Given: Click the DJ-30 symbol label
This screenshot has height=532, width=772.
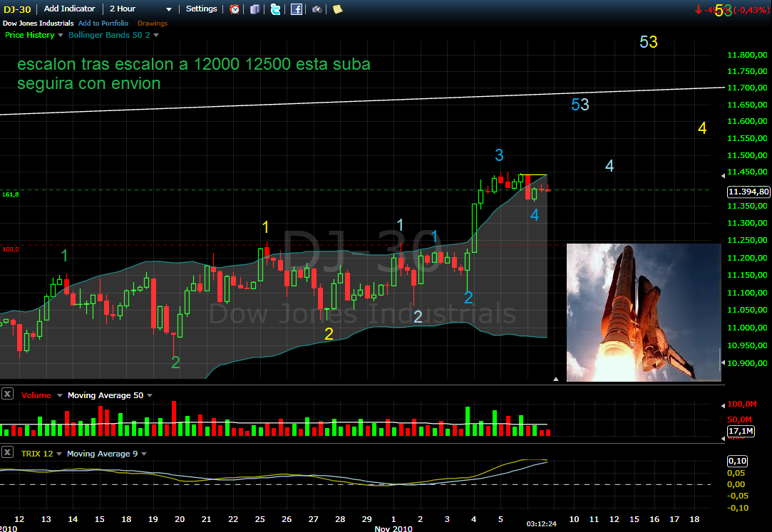Looking at the screenshot, I should [x=17, y=9].
